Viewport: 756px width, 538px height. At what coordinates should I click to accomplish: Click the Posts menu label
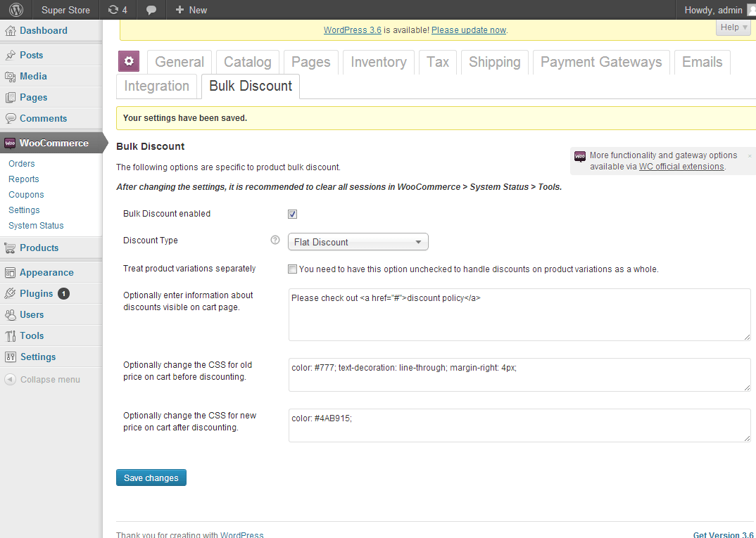[x=32, y=56]
